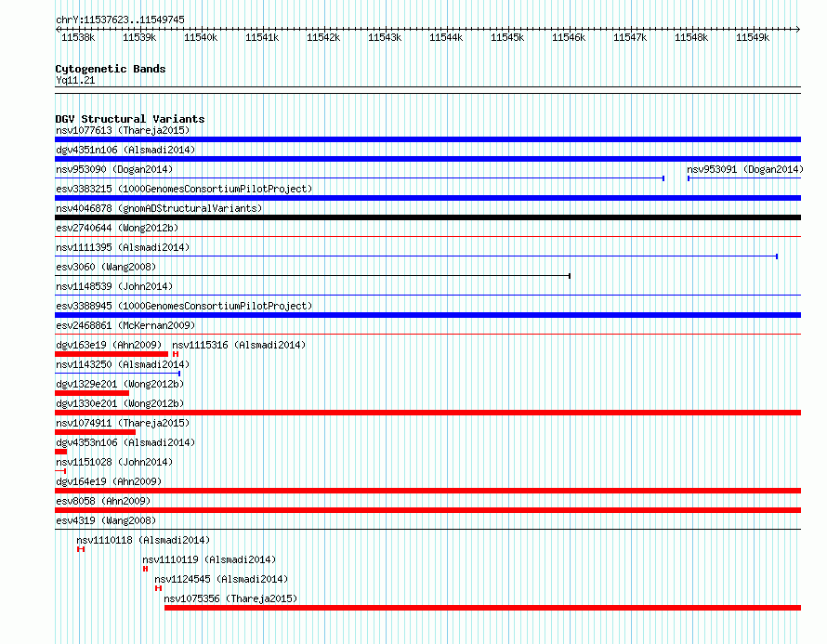
Task: Open esv2740644 (Wong2012b) label
Action: (x=117, y=228)
